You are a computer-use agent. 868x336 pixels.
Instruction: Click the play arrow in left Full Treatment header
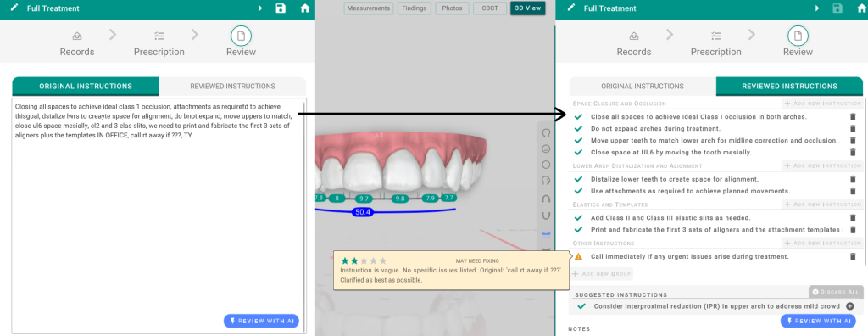pos(260,8)
